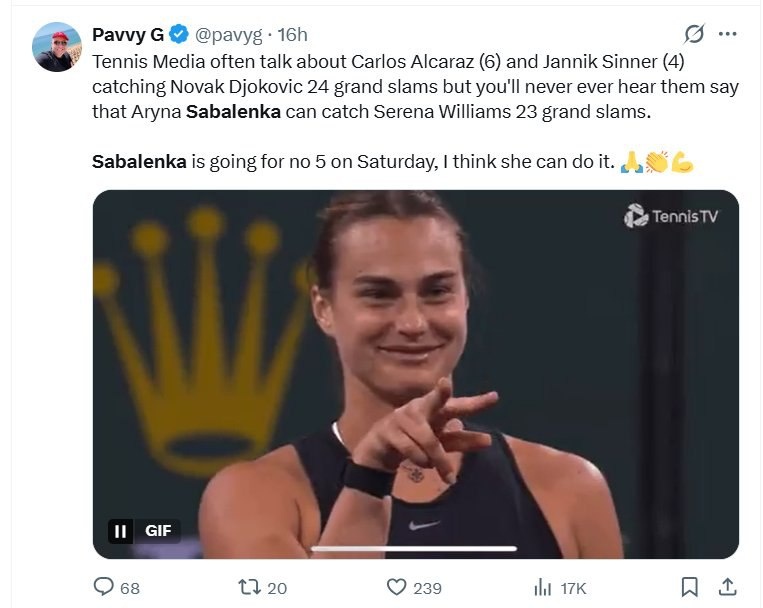763x608 pixels.
Task: Click the blue verified badge
Action: [179, 35]
